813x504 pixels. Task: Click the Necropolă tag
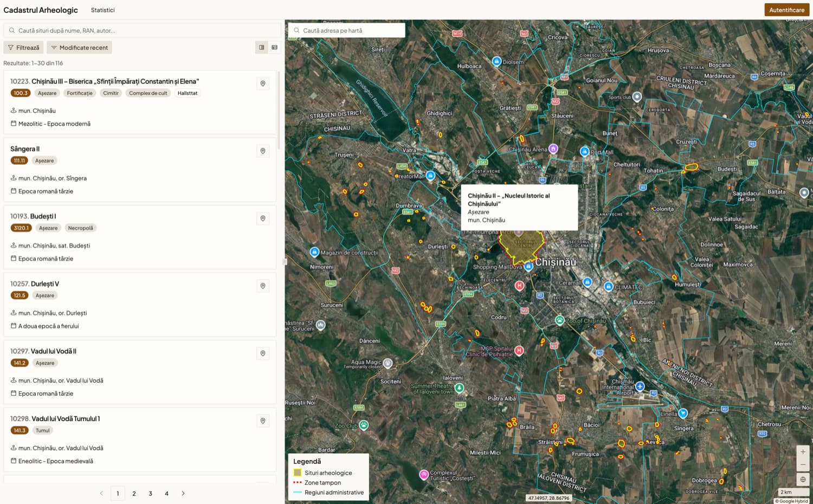click(x=81, y=228)
